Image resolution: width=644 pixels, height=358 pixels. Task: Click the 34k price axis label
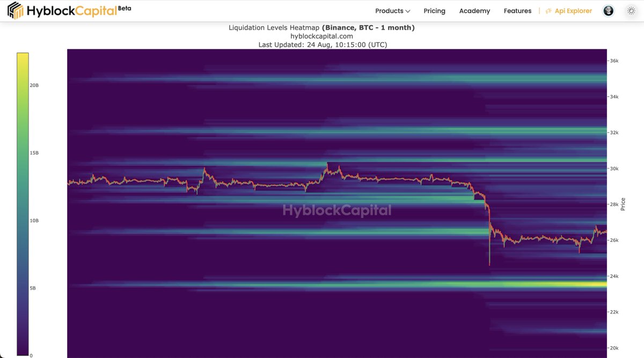point(614,97)
